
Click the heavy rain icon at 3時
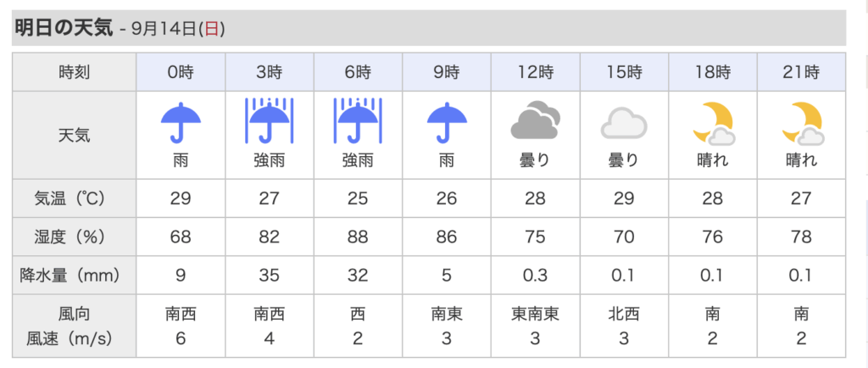pyautogui.click(x=269, y=120)
